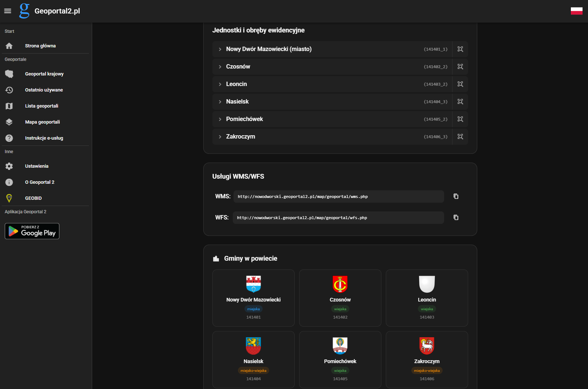The width and height of the screenshot is (588, 389).
Task: Expand the Pomiechówek unit chevron
Action: click(220, 119)
